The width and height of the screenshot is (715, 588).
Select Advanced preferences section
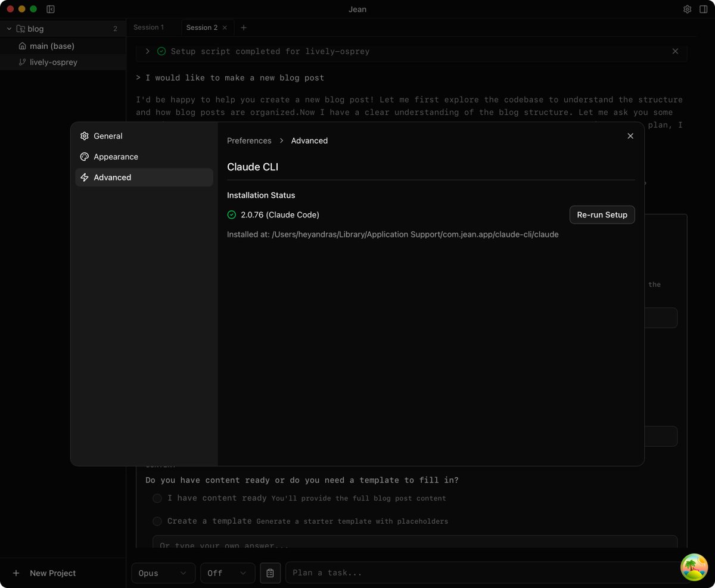pos(144,178)
